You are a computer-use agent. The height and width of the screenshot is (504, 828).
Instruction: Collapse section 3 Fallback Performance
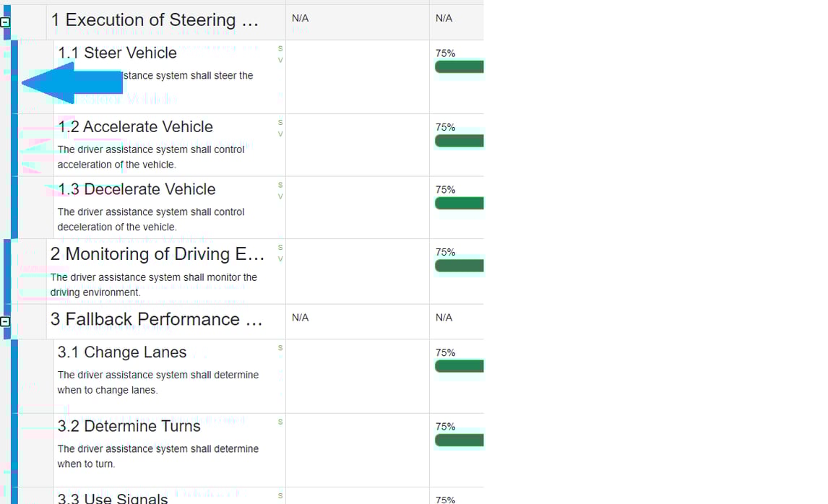coord(5,322)
